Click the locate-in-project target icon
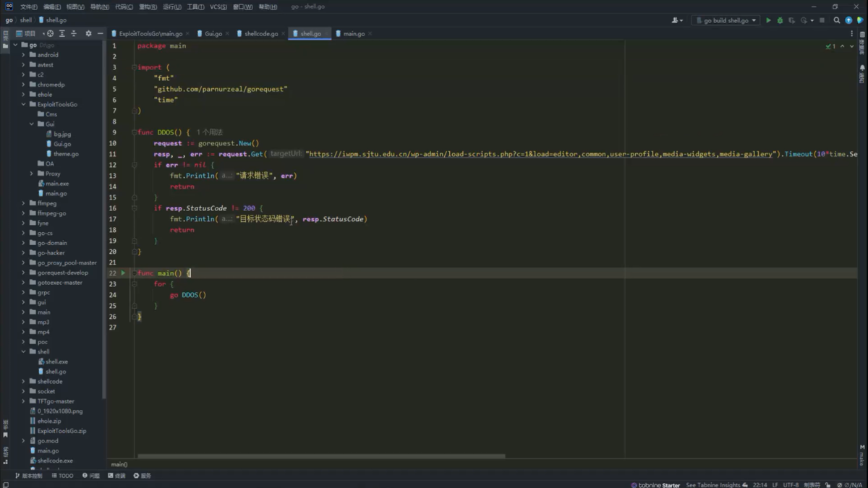 [x=50, y=33]
